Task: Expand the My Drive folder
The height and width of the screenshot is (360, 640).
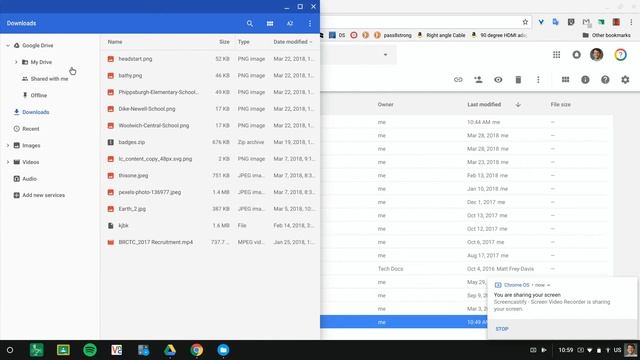Action: [x=16, y=62]
